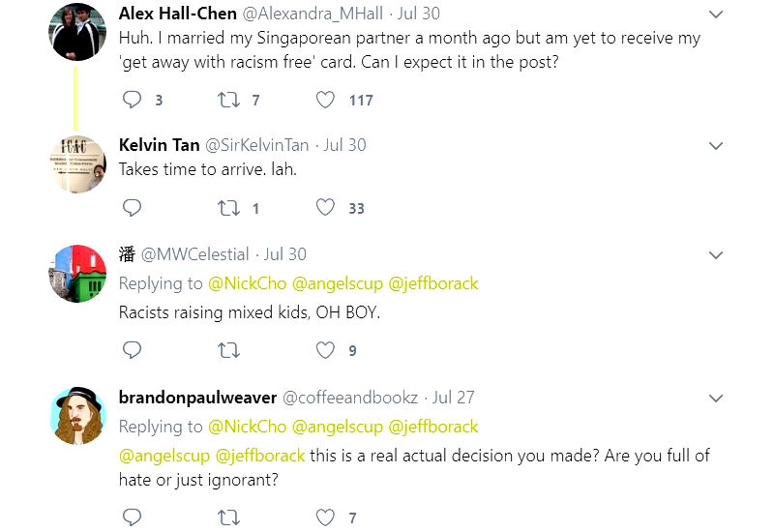Like Kelvin Tan's tweet with 33 likes
This screenshot has height=532, width=774.
coord(326,208)
